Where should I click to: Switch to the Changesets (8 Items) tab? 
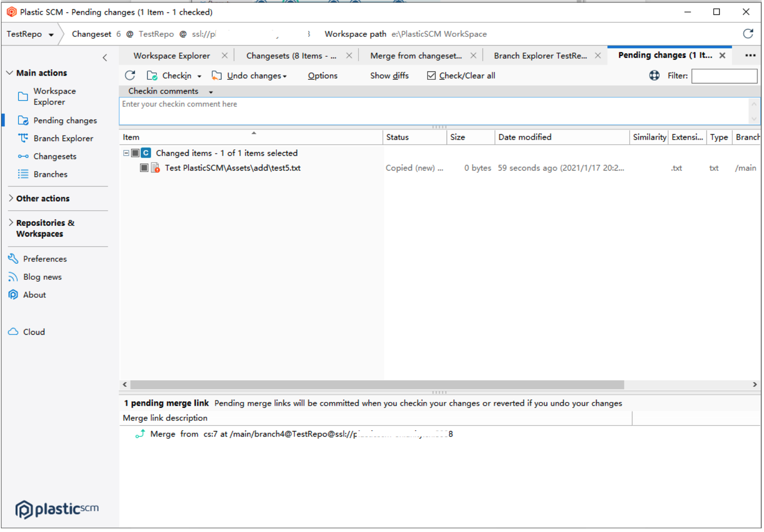(291, 56)
